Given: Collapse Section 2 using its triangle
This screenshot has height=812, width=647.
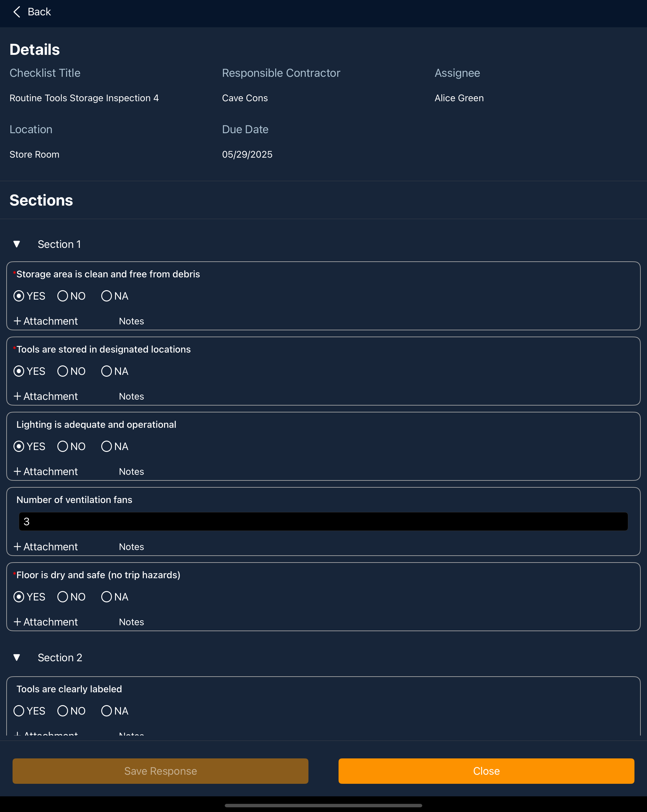Looking at the screenshot, I should pyautogui.click(x=17, y=657).
